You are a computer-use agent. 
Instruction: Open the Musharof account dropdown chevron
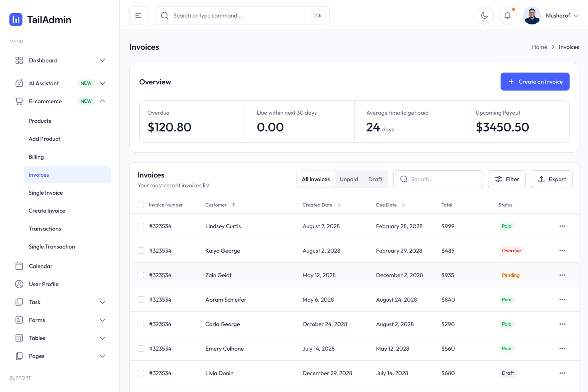[576, 16]
